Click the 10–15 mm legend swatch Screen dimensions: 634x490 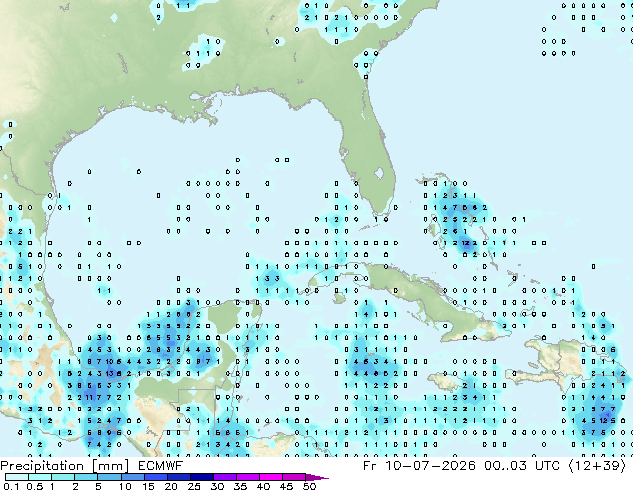133,477
